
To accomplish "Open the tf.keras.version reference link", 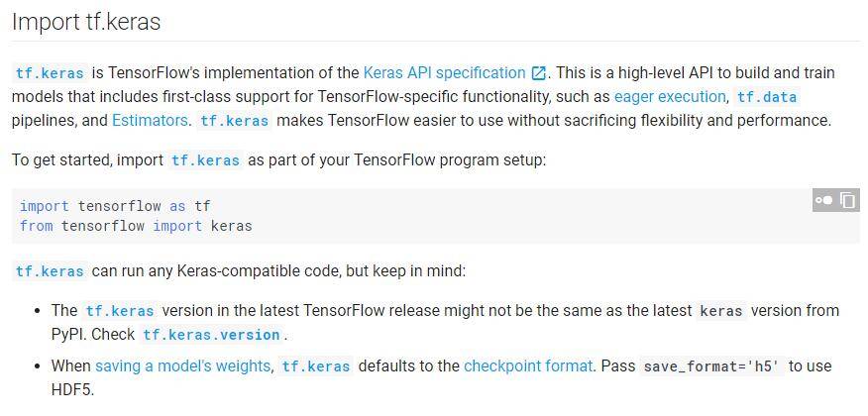I will click(x=211, y=335).
